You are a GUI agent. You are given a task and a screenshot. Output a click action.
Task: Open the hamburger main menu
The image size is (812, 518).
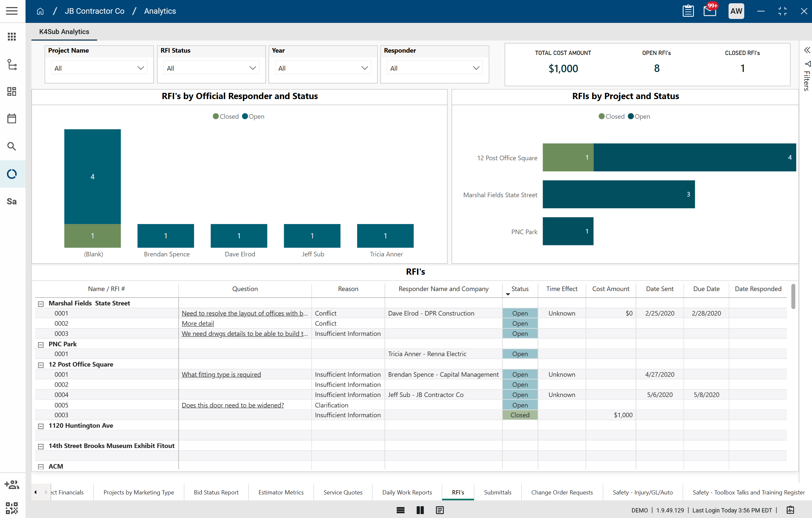12,11
